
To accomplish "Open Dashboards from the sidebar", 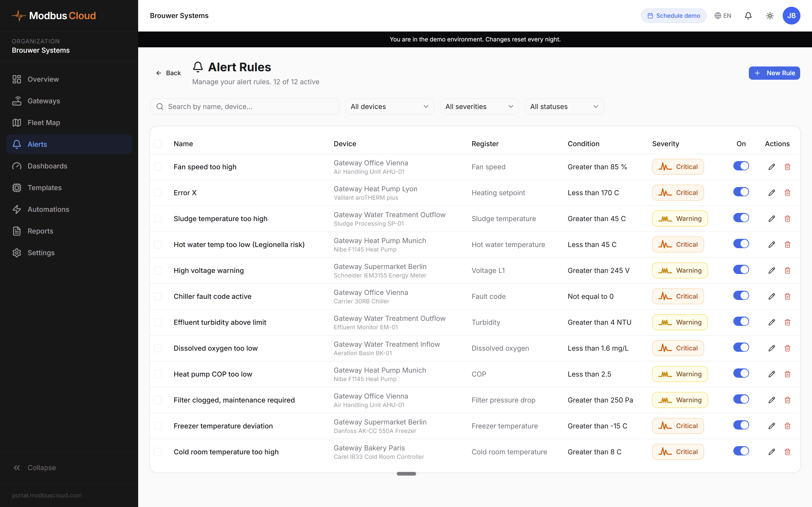I will coord(47,166).
